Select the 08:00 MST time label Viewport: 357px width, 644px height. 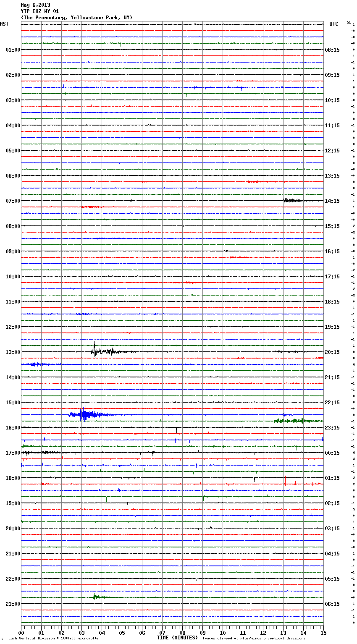[x=13, y=226]
